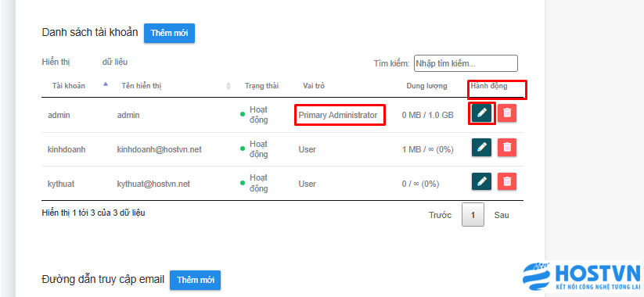Delete the kythuat account with trash icon
This screenshot has width=644, height=297.
pyautogui.click(x=507, y=181)
